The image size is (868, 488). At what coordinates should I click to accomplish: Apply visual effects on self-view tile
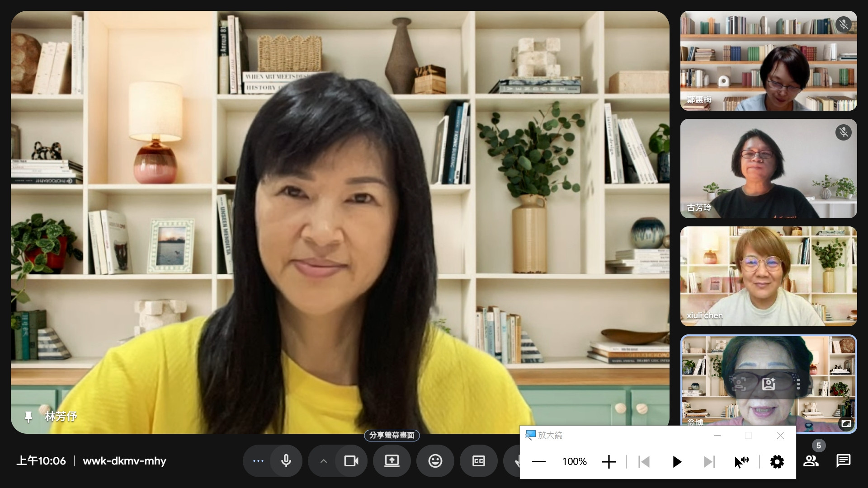tap(769, 384)
